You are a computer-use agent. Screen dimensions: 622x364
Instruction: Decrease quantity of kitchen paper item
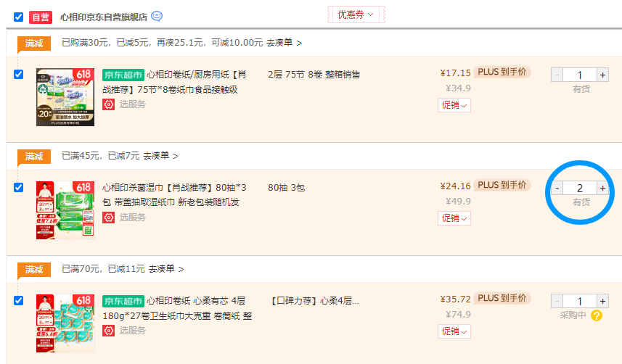tap(557, 75)
